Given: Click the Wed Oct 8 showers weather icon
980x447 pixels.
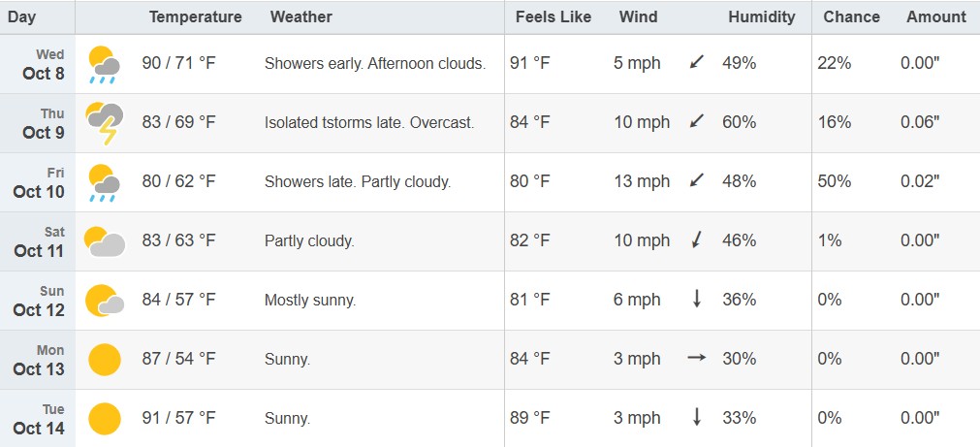Looking at the screenshot, I should (x=104, y=64).
